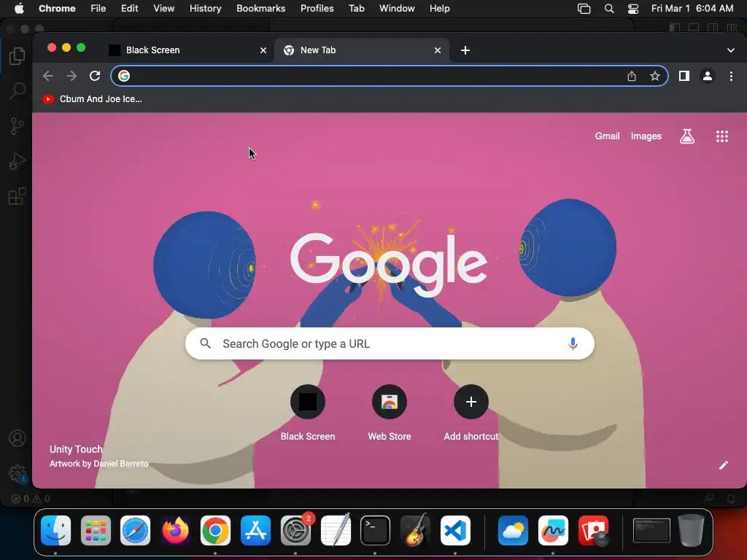Image resolution: width=747 pixels, height=560 pixels.
Task: Start voice search with microphone icon
Action: [x=573, y=343]
